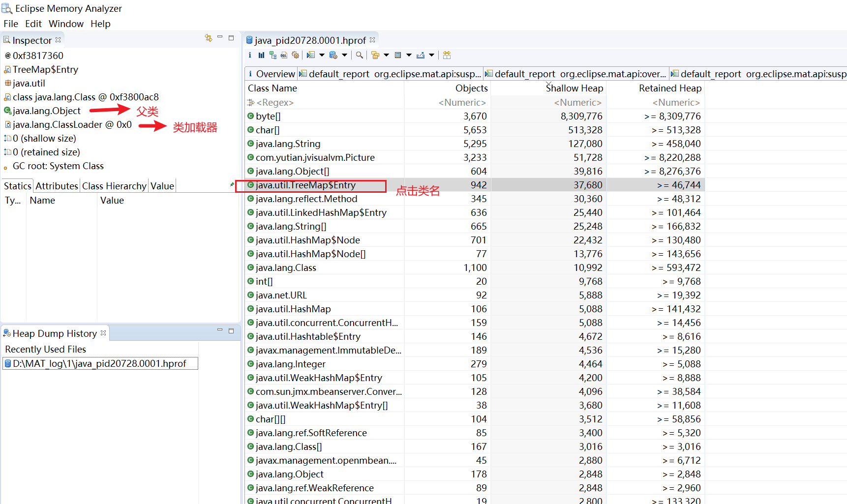
Task: Toggle Link with Snapshot in Inspector panel
Action: tap(209, 38)
